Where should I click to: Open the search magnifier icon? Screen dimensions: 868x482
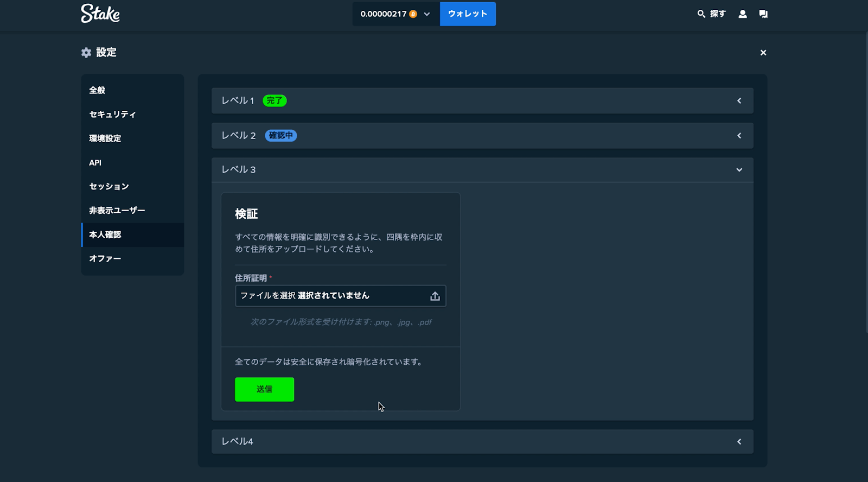click(701, 14)
